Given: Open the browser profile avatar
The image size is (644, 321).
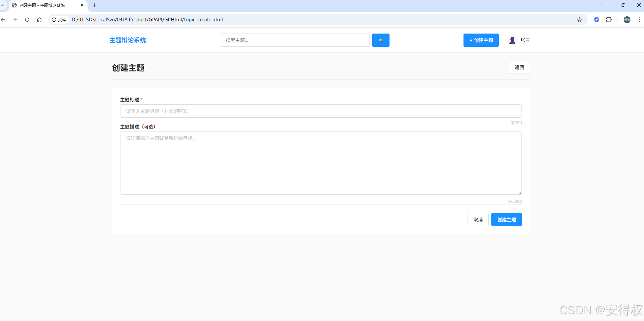Looking at the screenshot, I should tap(627, 20).
